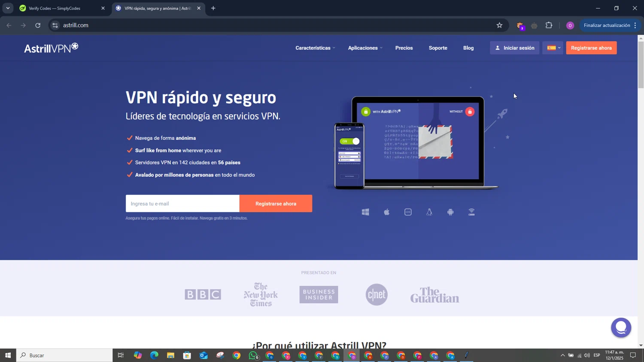644x362 pixels.
Task: Click the Business Insider logo
Action: [x=319, y=294]
